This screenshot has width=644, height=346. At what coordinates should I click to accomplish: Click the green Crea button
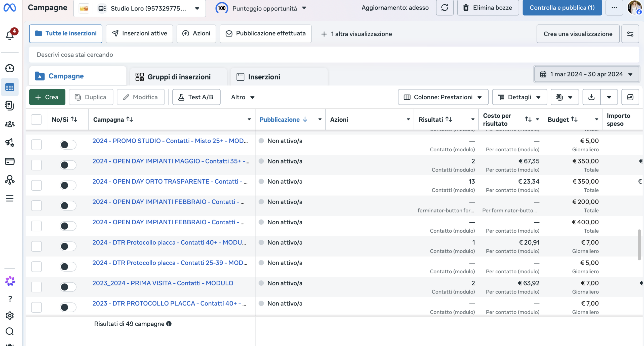(x=47, y=97)
